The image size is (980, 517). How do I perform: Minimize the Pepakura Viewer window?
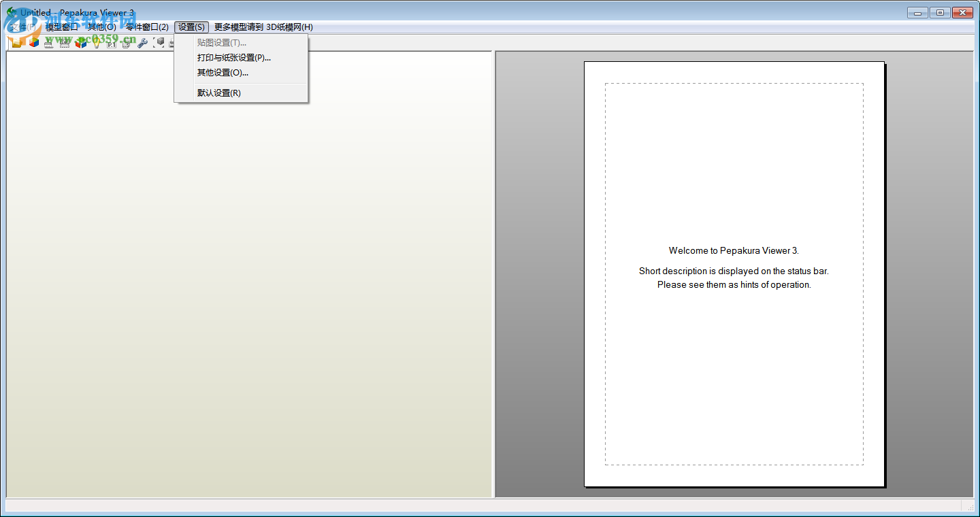(917, 12)
